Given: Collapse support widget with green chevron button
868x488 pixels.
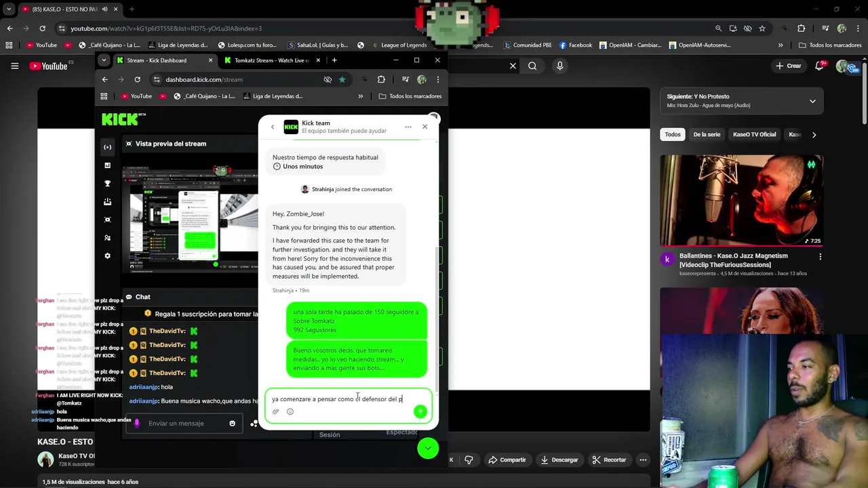Looking at the screenshot, I should click(428, 448).
